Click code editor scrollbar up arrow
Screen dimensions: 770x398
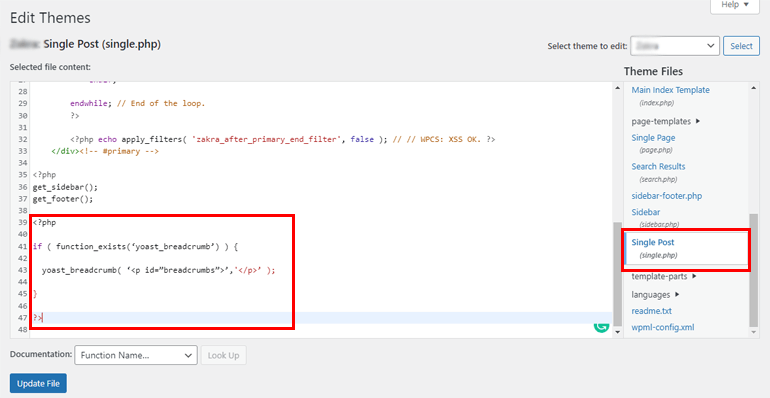click(618, 88)
